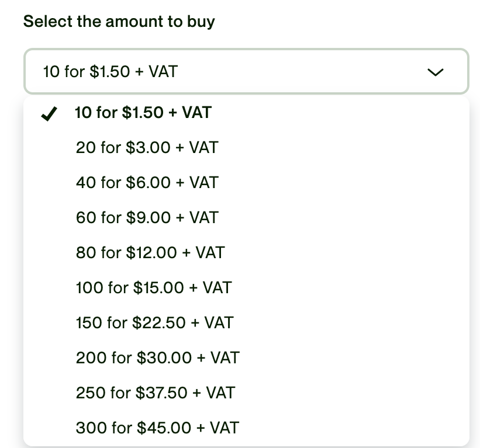
Task: Click the 'Select the amount to buy' label
Action: 119,22
